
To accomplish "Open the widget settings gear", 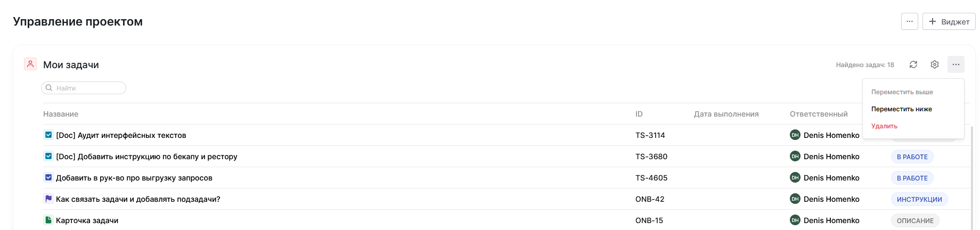I will (x=935, y=64).
